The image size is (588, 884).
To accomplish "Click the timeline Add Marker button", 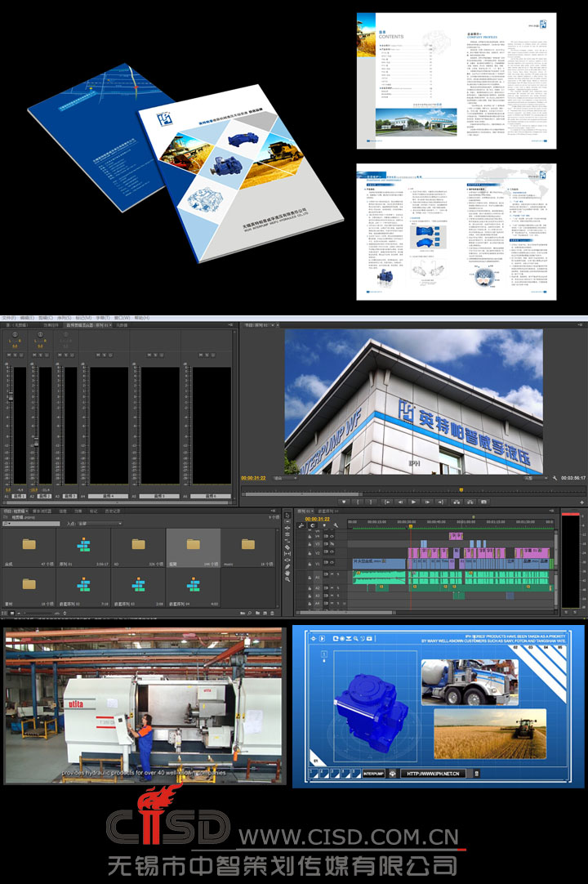I will [324, 525].
